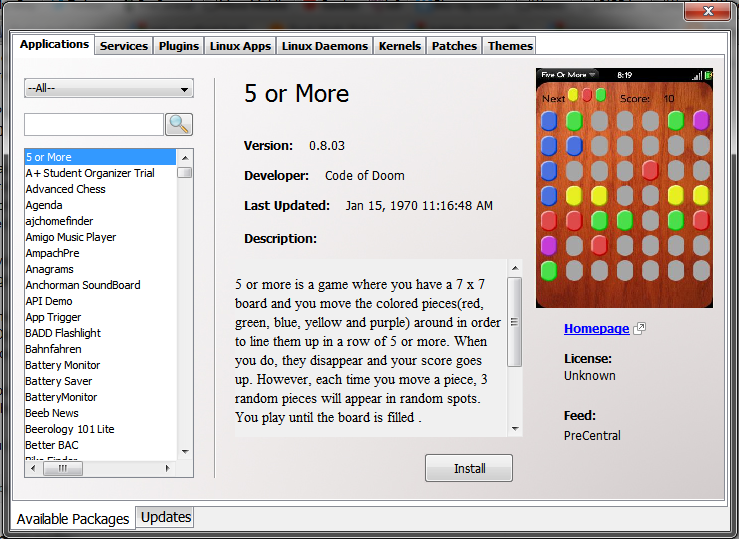Click the package list scroll up arrow
The height and width of the screenshot is (539, 739).
(x=185, y=157)
